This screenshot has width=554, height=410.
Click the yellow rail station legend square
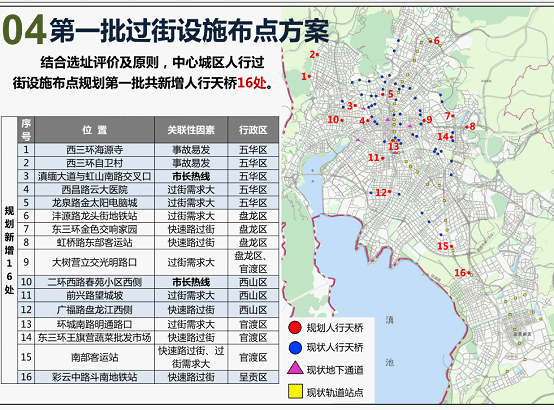pos(295,392)
